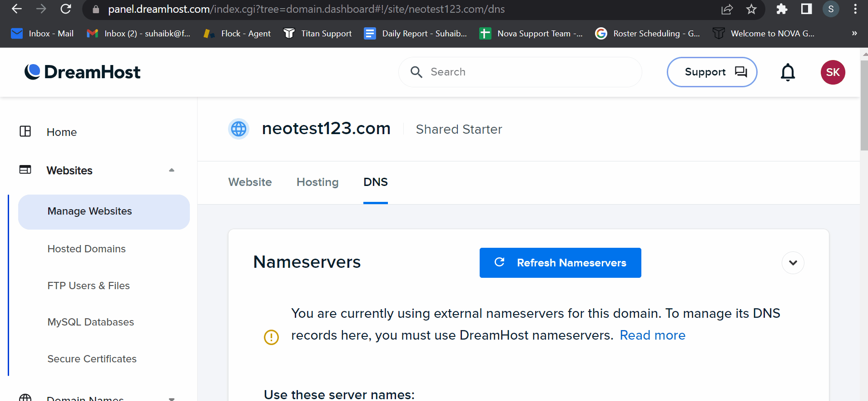Viewport: 868px width, 401px height.
Task: Select Manage Websites in the sidebar
Action: [x=104, y=212]
